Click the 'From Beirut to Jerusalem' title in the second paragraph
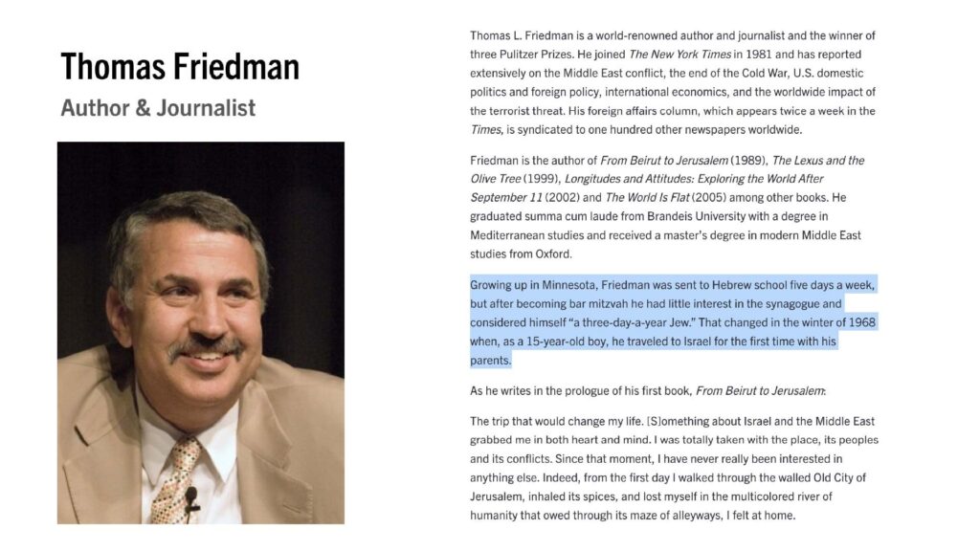 click(664, 160)
